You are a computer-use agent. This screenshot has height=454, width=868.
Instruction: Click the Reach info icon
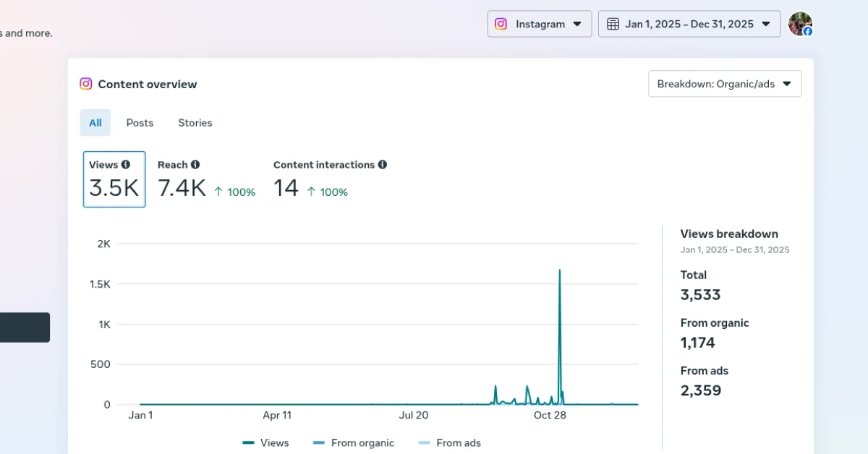(195, 165)
